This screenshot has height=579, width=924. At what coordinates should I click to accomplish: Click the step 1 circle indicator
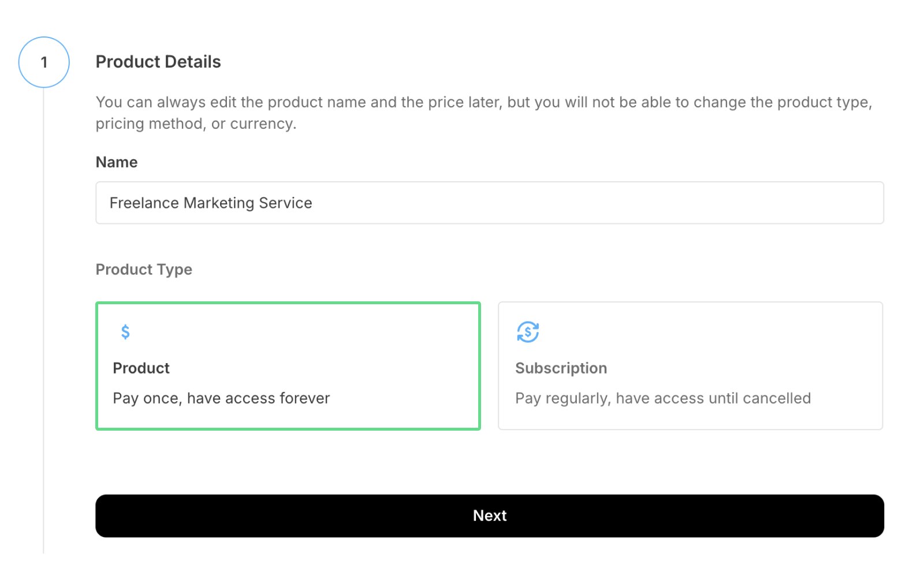point(44,62)
